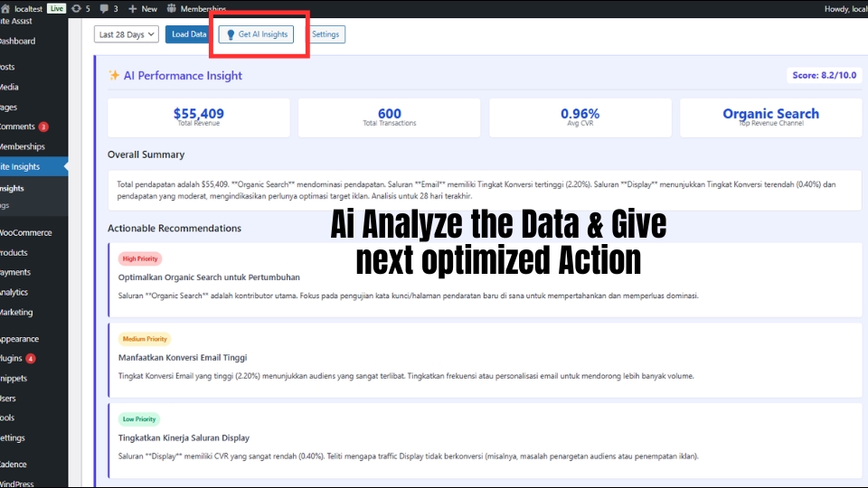Click the Score 8.2/10.0 badge

point(824,76)
